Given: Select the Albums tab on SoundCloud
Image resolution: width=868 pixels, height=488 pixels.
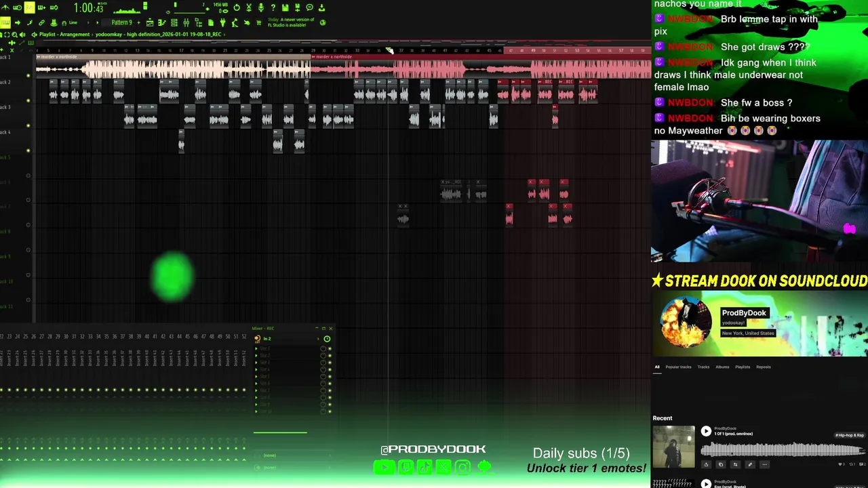Looking at the screenshot, I should [x=722, y=367].
